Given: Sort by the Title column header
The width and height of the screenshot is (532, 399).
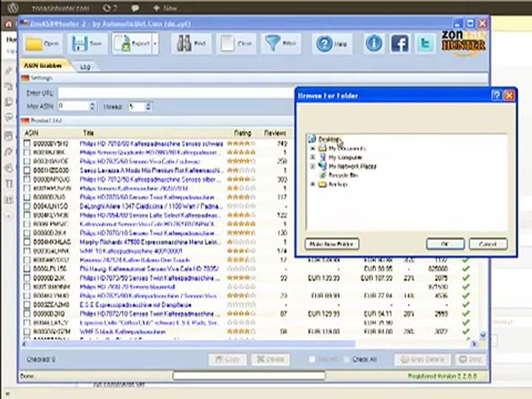Looking at the screenshot, I should pos(89,132).
